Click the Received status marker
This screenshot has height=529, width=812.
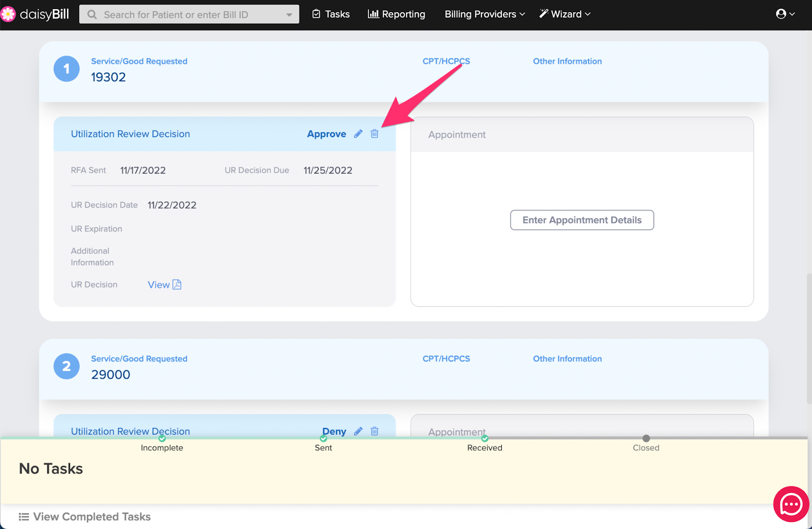[485, 438]
